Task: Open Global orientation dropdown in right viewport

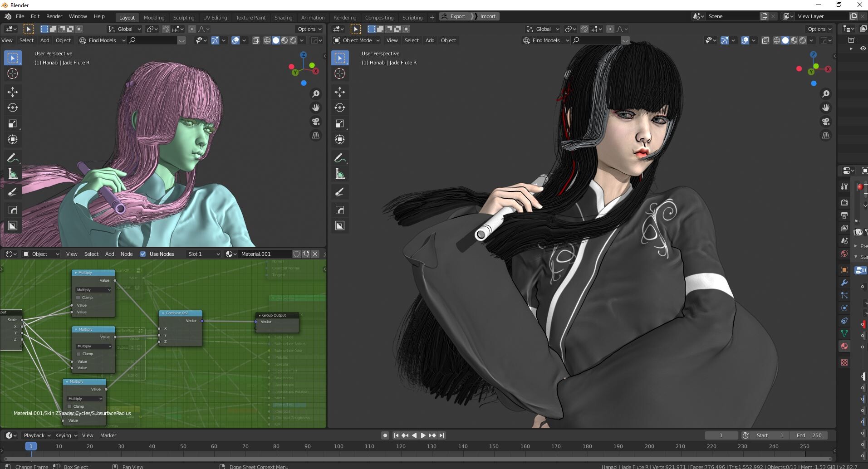Action: 543,29
